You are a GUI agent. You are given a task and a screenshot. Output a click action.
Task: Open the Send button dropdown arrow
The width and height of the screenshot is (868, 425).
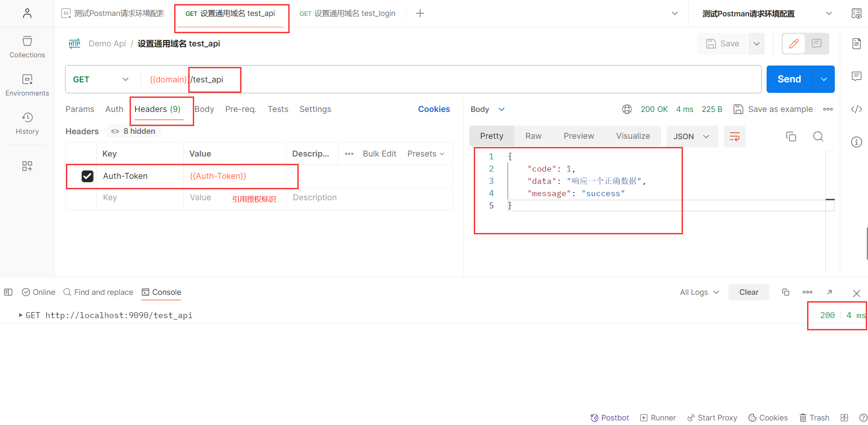823,79
